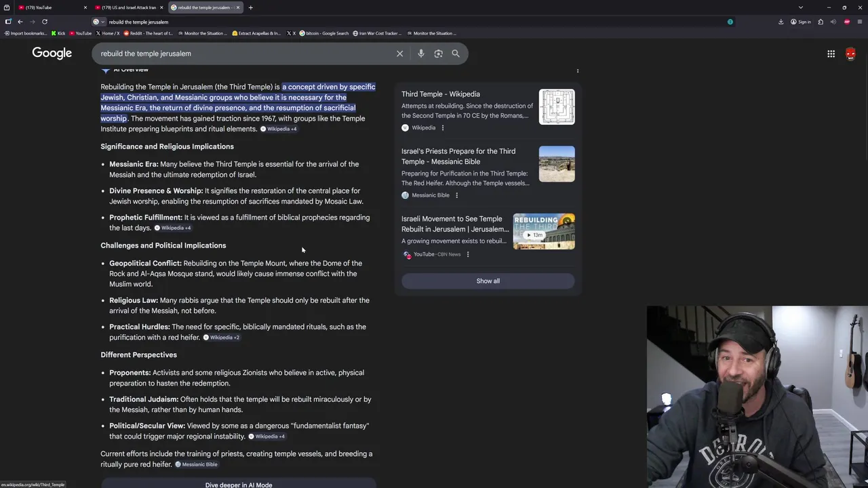Click the 'Traditional Judaism:' label
The height and width of the screenshot is (488, 868).
click(144, 399)
